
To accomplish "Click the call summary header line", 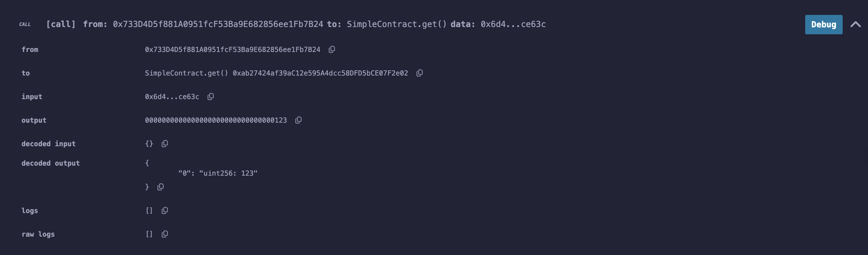I will tap(296, 24).
